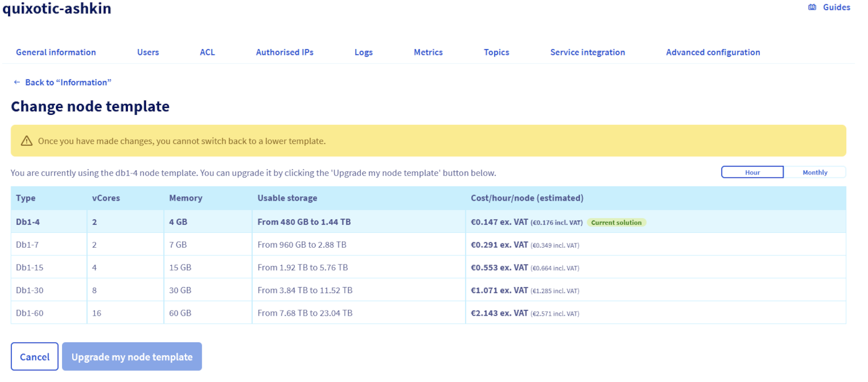View the Logs tab
The height and width of the screenshot is (382, 868).
pyautogui.click(x=363, y=52)
